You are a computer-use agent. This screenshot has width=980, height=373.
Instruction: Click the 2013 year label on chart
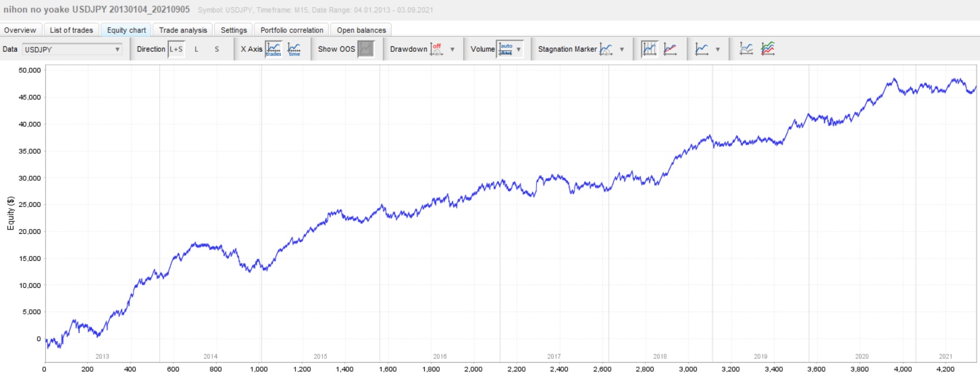coord(102,356)
